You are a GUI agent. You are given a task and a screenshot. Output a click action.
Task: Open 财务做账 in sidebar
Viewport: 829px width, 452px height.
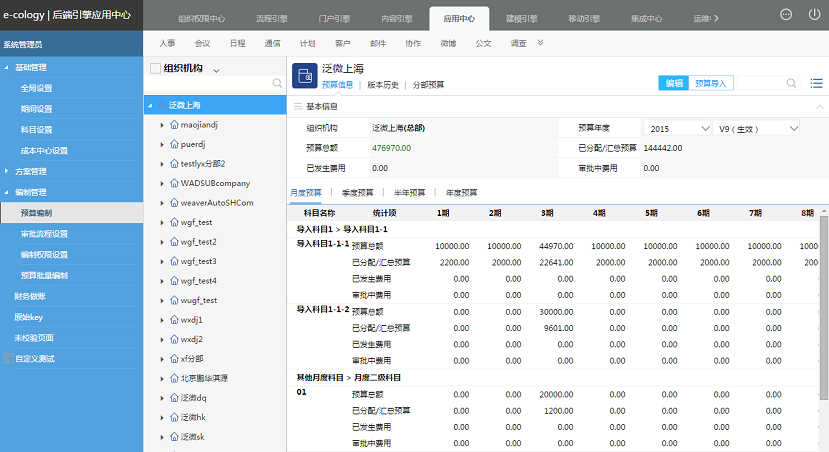[30, 296]
